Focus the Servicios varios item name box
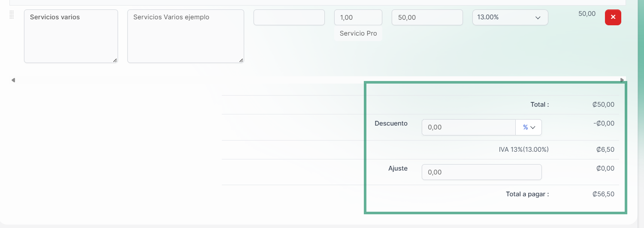The height and width of the screenshot is (228, 644). tap(71, 36)
